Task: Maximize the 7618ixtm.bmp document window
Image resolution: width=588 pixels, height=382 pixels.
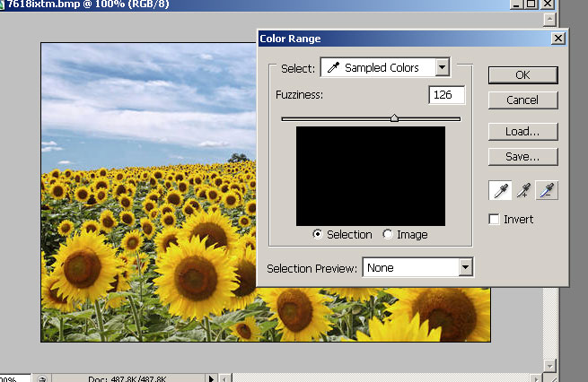Action: 531,4
